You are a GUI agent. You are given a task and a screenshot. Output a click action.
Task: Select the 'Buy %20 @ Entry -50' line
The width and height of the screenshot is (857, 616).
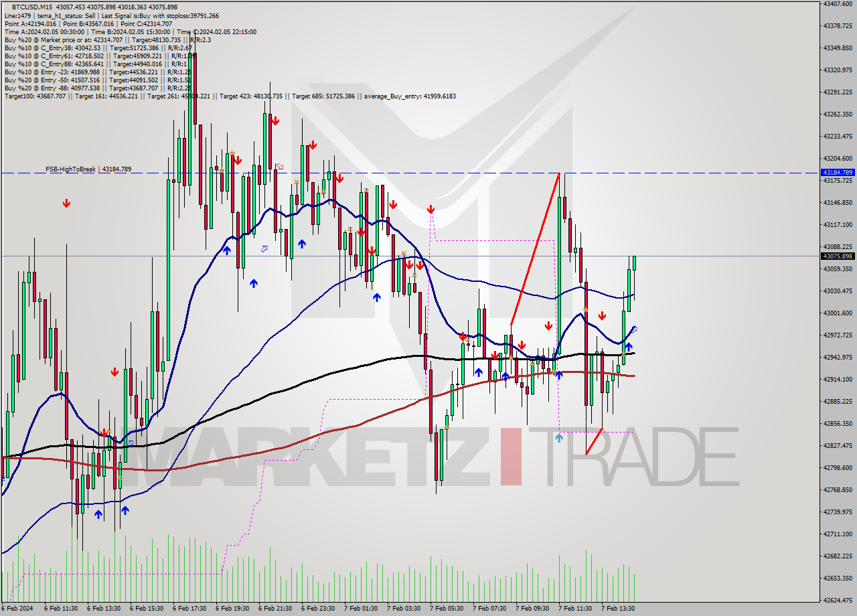98,80
